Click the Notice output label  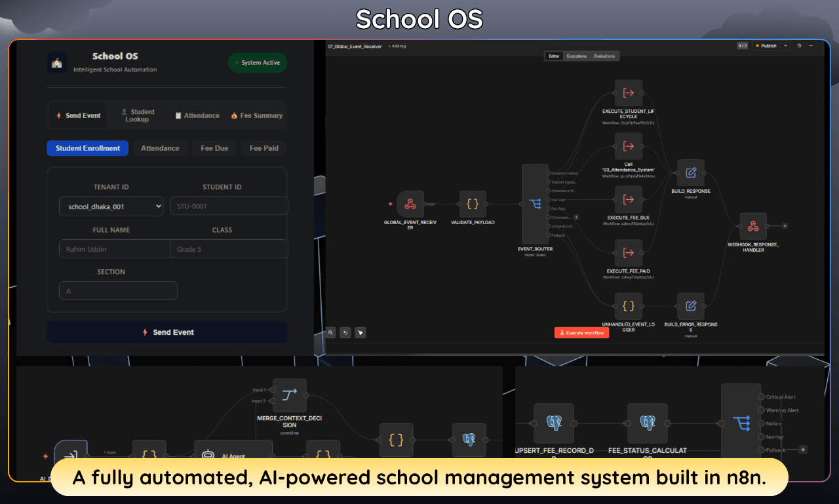click(773, 423)
